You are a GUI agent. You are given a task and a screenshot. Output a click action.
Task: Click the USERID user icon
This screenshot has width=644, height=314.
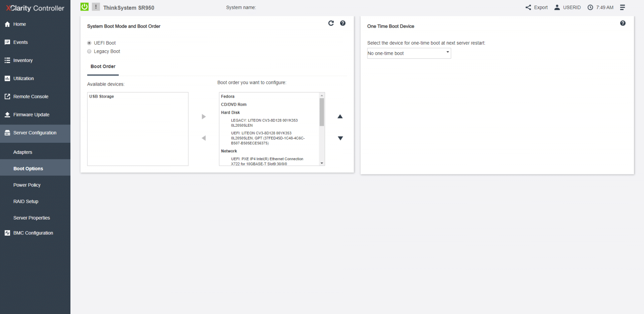[557, 7]
